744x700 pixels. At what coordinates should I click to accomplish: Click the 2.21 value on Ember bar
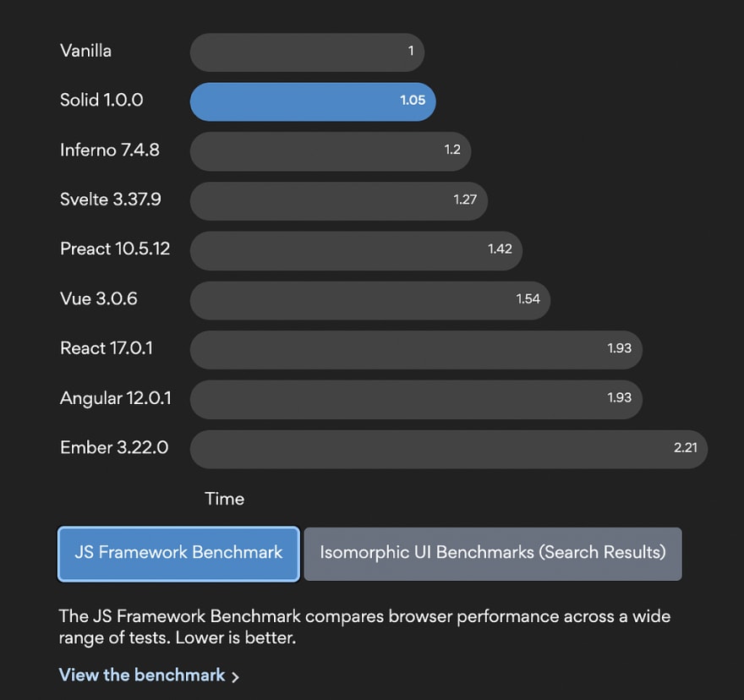click(x=686, y=447)
